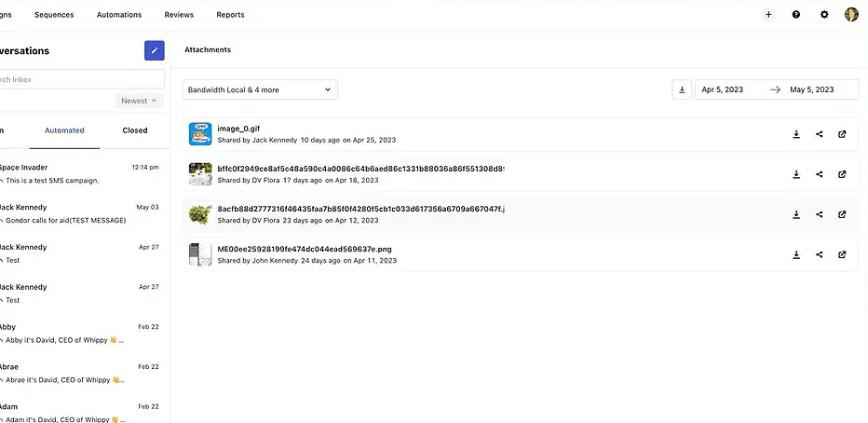Open image_0.gif in a new window
The height and width of the screenshot is (423, 868).
coord(842,134)
